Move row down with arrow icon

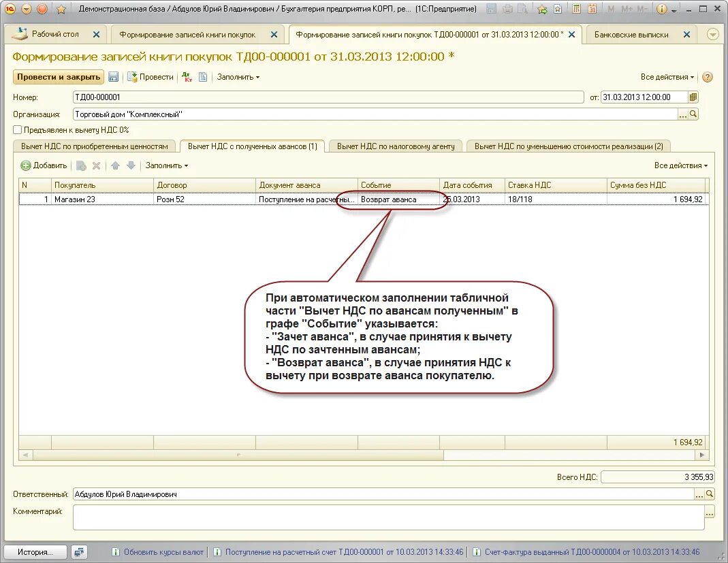click(131, 165)
